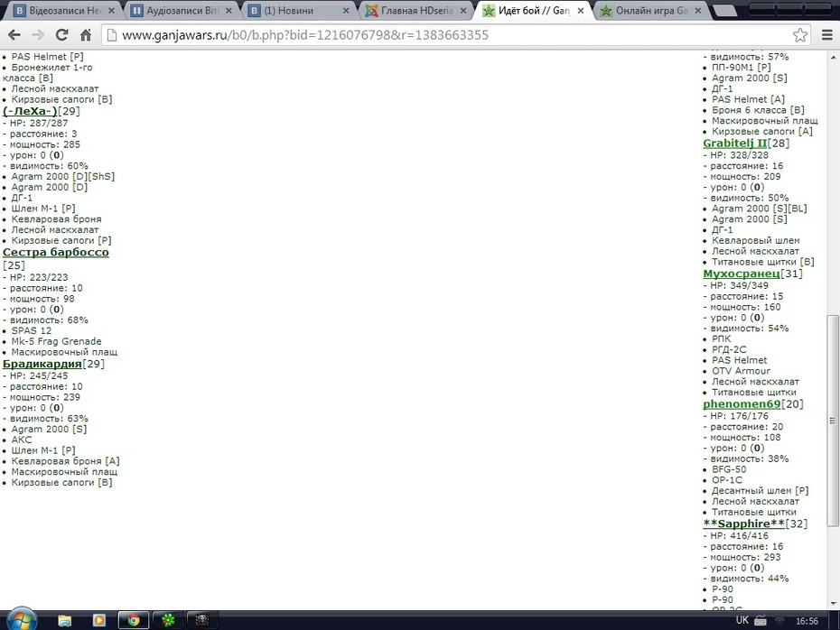Screen dimensions: 840x630
Task: Click the scrollbar down arrow
Action: pyautogui.click(x=833, y=604)
